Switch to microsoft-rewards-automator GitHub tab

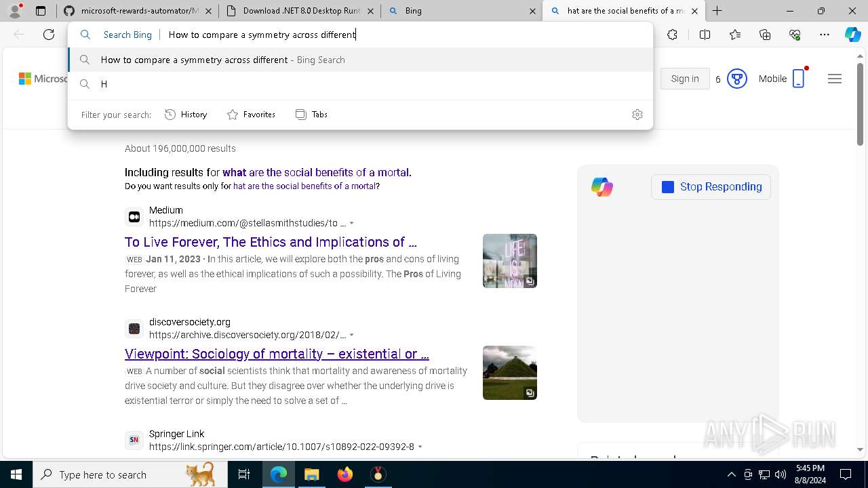click(x=137, y=11)
